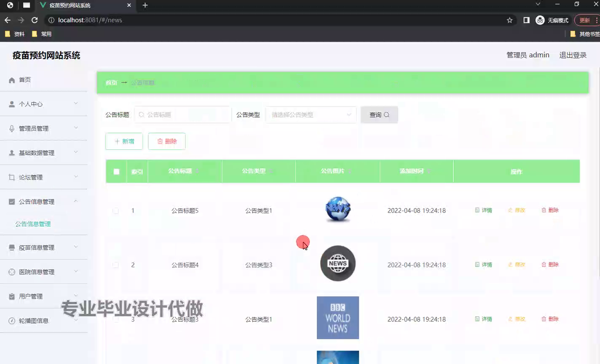The height and width of the screenshot is (364, 600).
Task: Check the row 公告标题5 checkbox
Action: click(x=115, y=211)
